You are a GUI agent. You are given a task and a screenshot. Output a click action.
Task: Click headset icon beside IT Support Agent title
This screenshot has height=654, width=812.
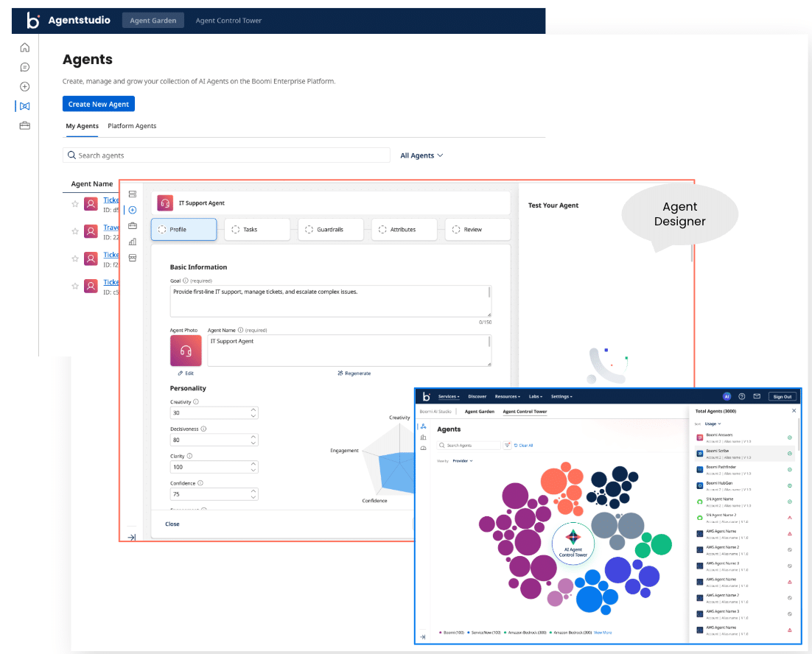coord(165,203)
